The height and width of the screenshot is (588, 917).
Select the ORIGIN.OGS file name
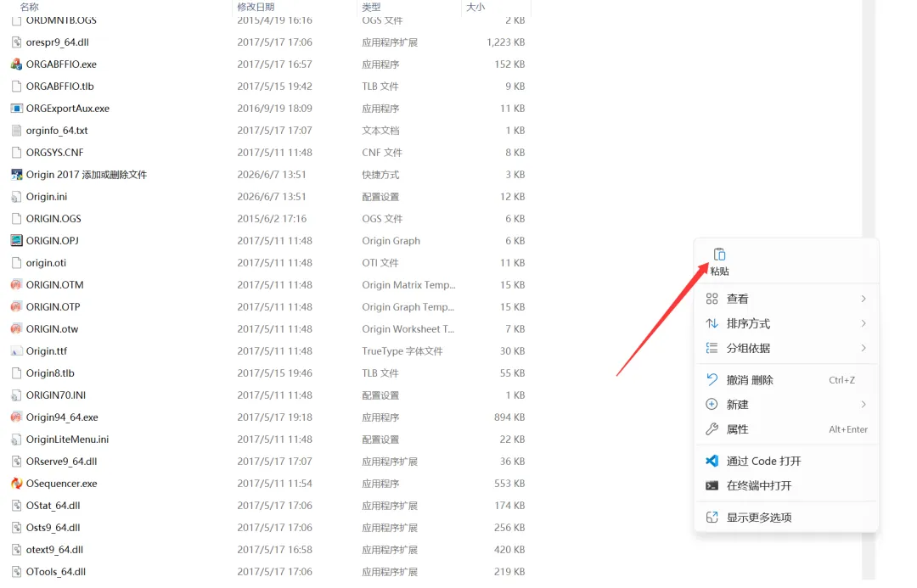pyautogui.click(x=53, y=219)
